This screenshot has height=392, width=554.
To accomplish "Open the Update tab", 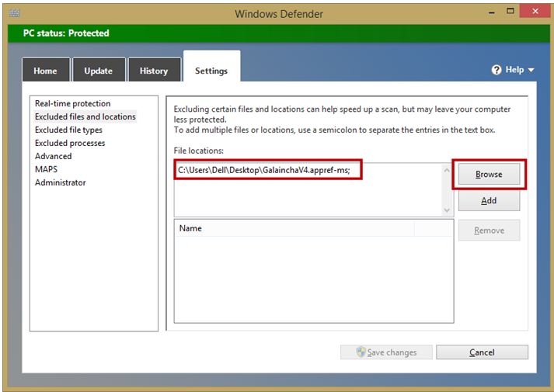I will click(x=98, y=71).
